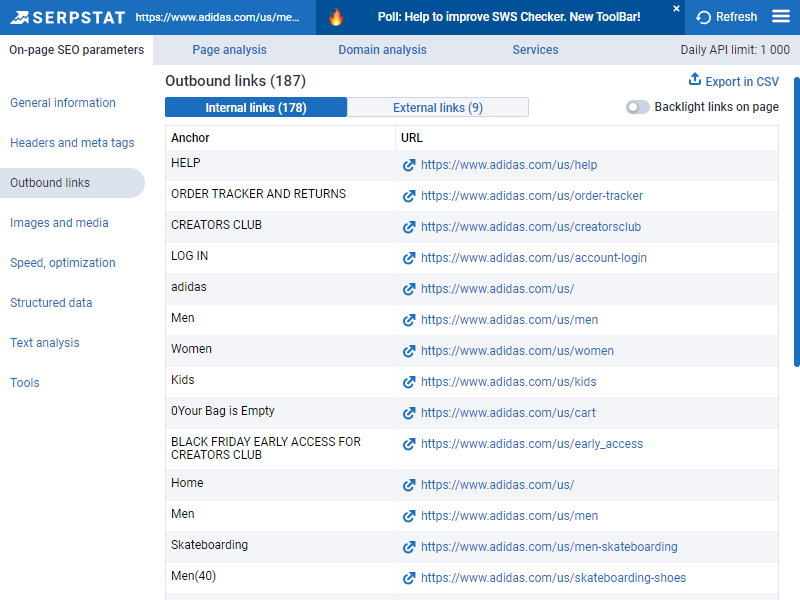Open the hamburger menu
The width and height of the screenshot is (800, 600).
(x=781, y=17)
